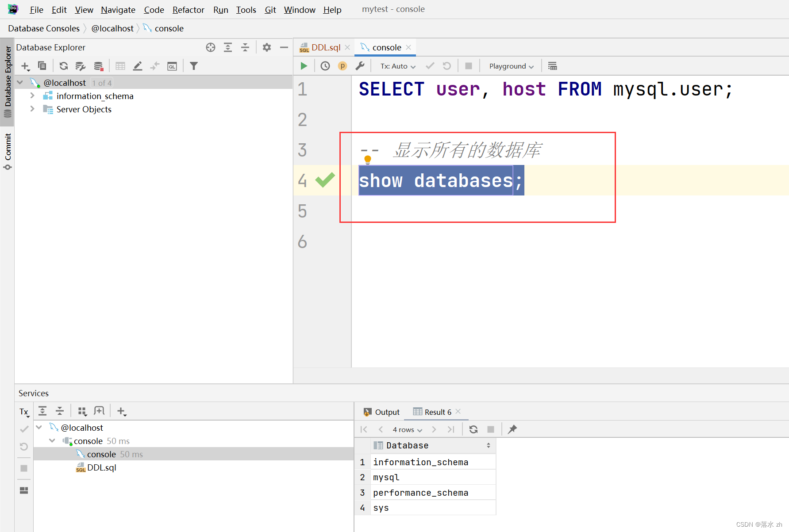Pin the Result 6 tab
789x532 pixels.
[512, 429]
